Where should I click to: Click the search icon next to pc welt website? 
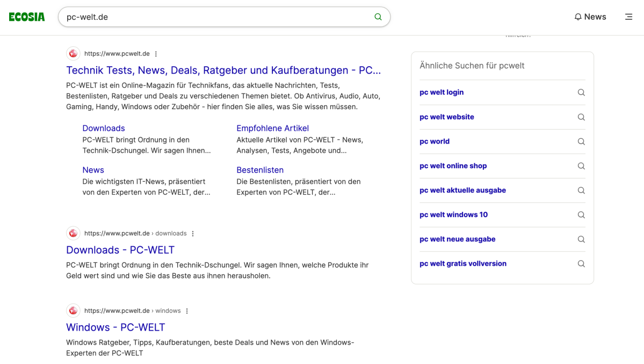click(x=581, y=117)
